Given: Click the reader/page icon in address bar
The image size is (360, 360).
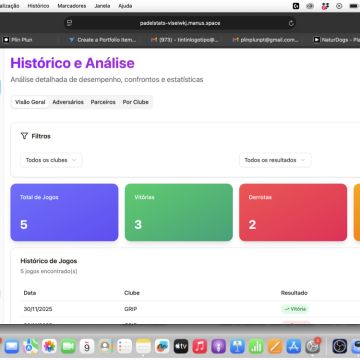Looking at the screenshot, I should [69, 23].
